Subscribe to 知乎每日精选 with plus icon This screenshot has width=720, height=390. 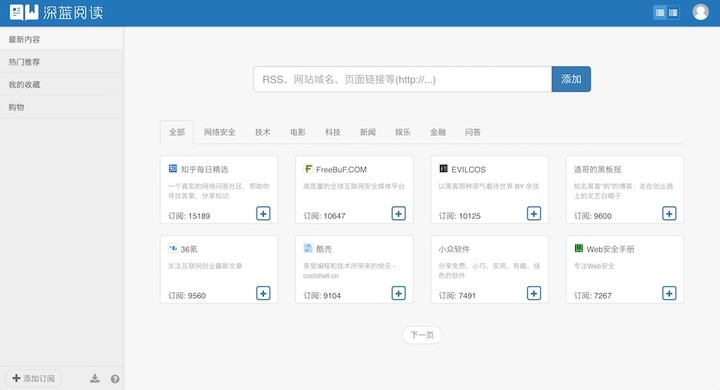pyautogui.click(x=263, y=214)
